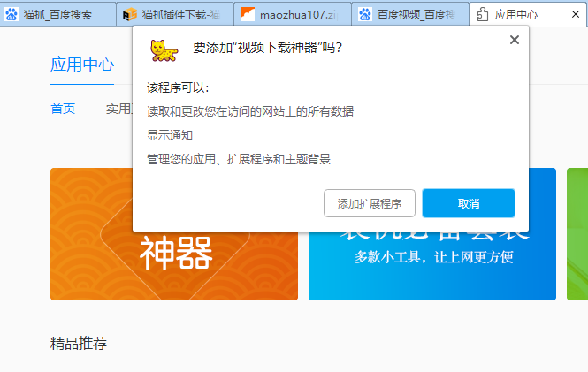Close the 应用中心 tab
The width and height of the screenshot is (588, 372).
(576, 14)
